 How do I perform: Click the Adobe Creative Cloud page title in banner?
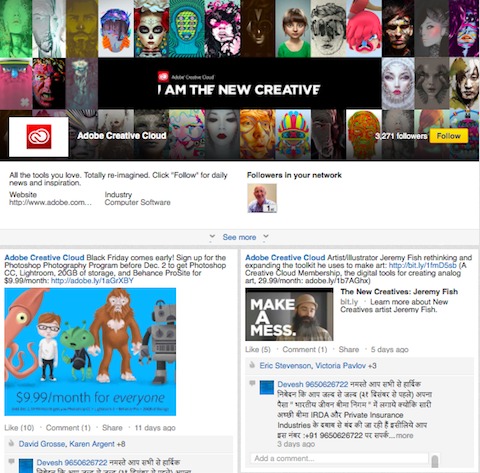(x=122, y=136)
